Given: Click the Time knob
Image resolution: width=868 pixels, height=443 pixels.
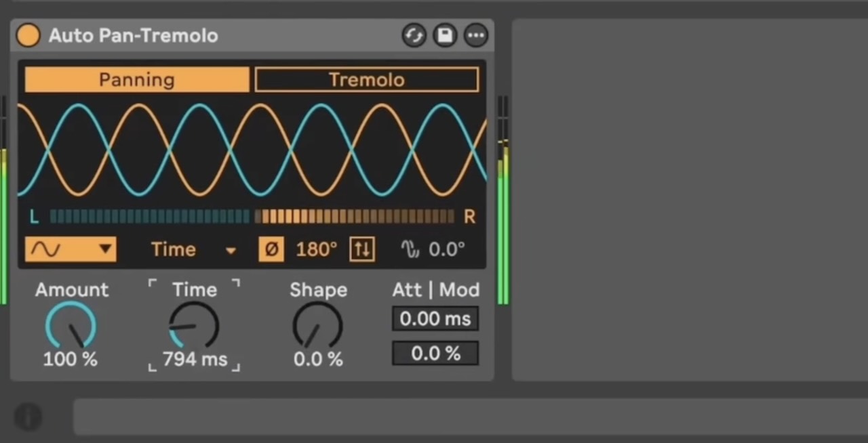Looking at the screenshot, I should (x=194, y=326).
